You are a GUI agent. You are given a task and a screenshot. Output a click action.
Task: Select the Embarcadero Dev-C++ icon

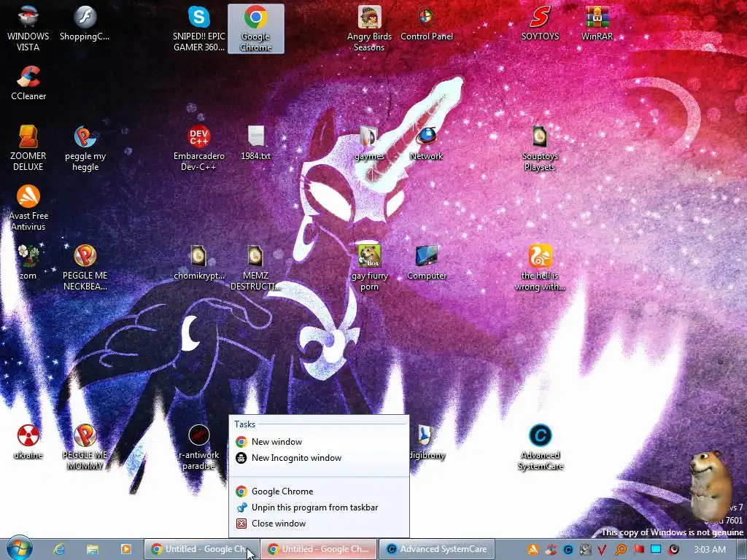click(198, 148)
